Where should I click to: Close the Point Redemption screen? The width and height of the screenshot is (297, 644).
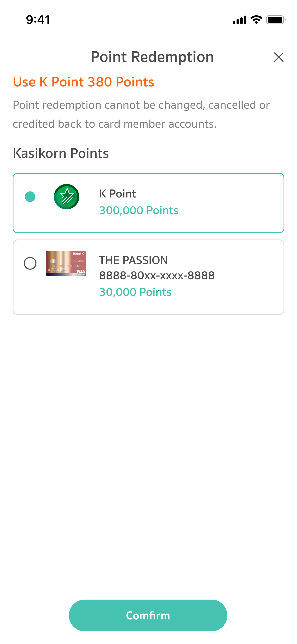(x=279, y=57)
